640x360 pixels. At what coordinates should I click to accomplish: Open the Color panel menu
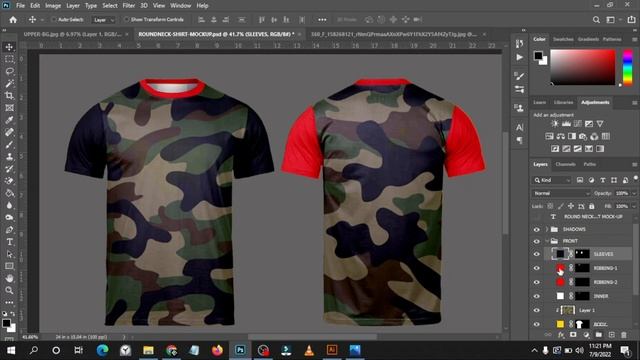click(634, 40)
